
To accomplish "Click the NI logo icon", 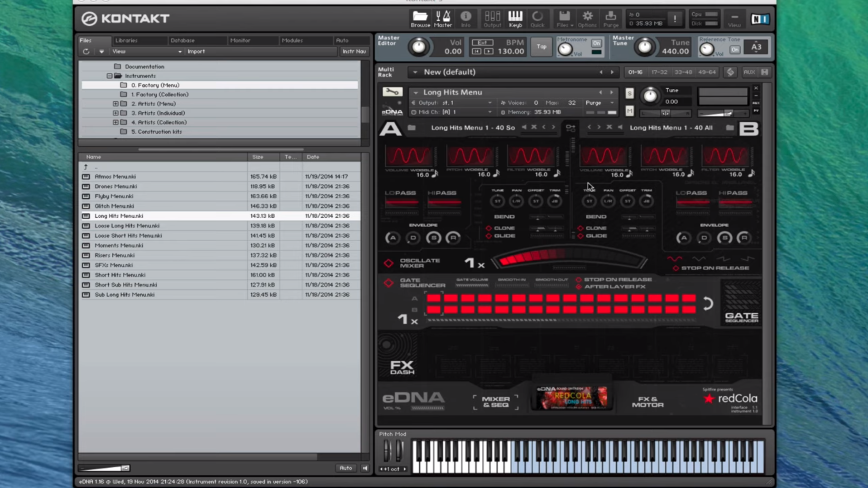I will 760,19.
